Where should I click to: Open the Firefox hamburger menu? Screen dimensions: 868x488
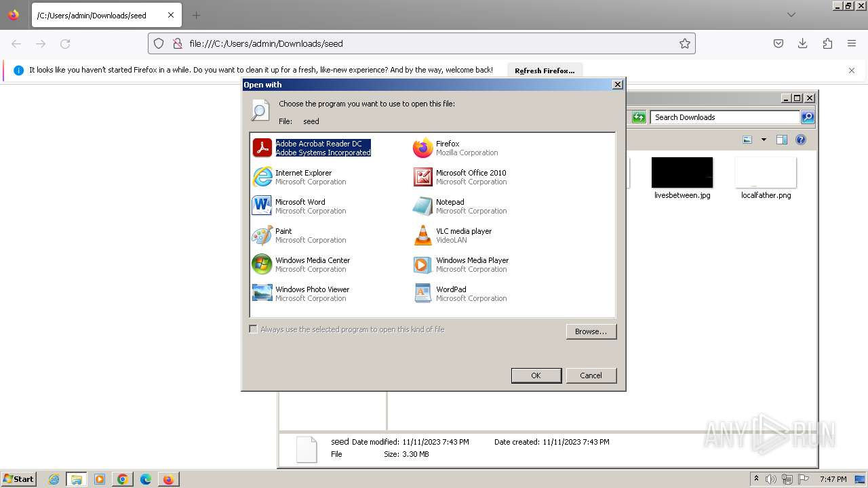coord(852,43)
